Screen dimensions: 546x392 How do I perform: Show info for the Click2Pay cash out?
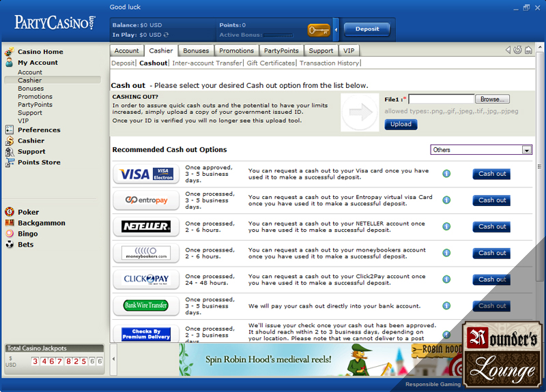(x=446, y=280)
